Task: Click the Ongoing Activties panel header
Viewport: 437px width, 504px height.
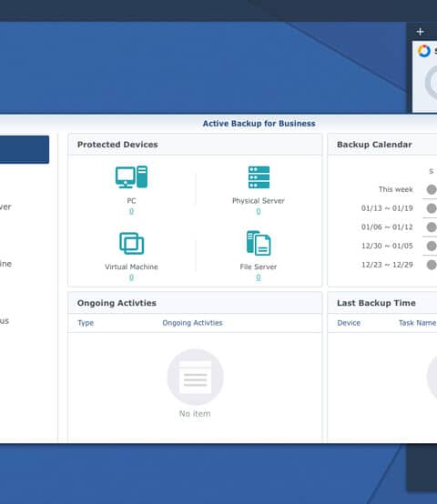Action: [195, 303]
